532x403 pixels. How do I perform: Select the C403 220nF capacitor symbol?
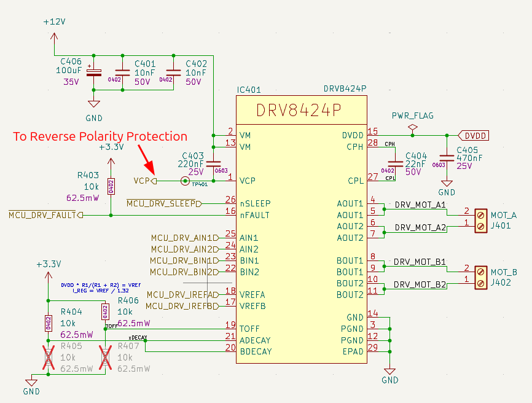tap(213, 163)
